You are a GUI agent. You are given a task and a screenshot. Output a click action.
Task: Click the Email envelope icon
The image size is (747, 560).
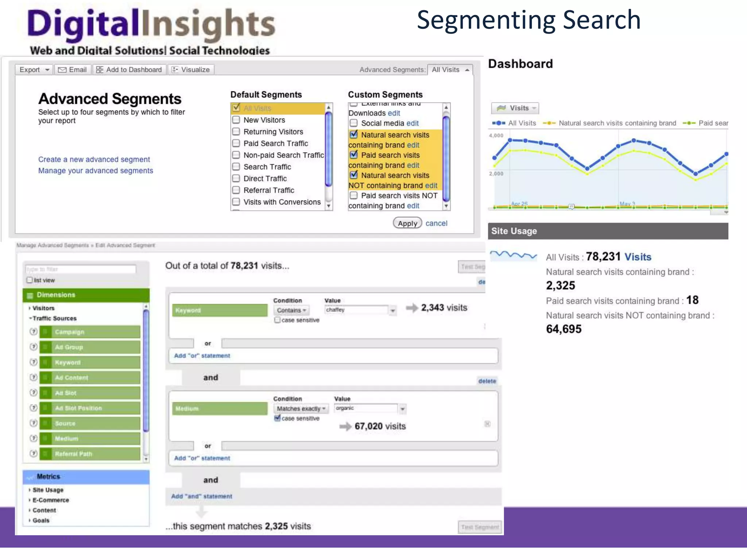(x=62, y=70)
